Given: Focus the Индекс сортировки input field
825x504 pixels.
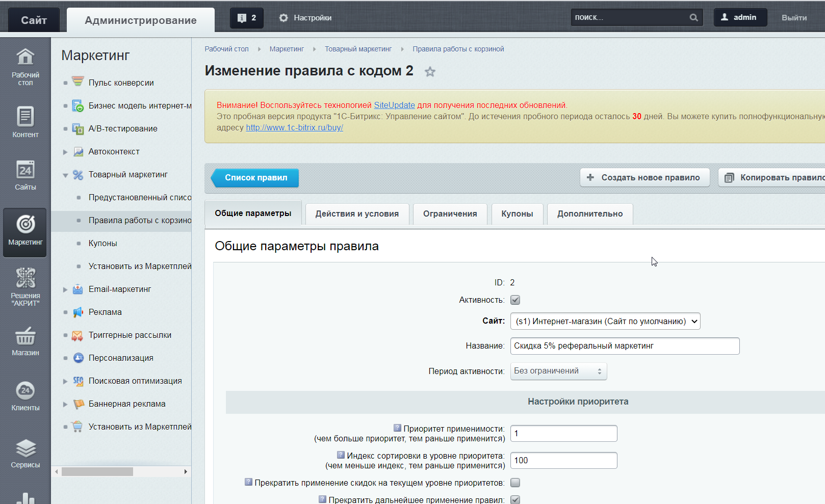Looking at the screenshot, I should (x=563, y=460).
